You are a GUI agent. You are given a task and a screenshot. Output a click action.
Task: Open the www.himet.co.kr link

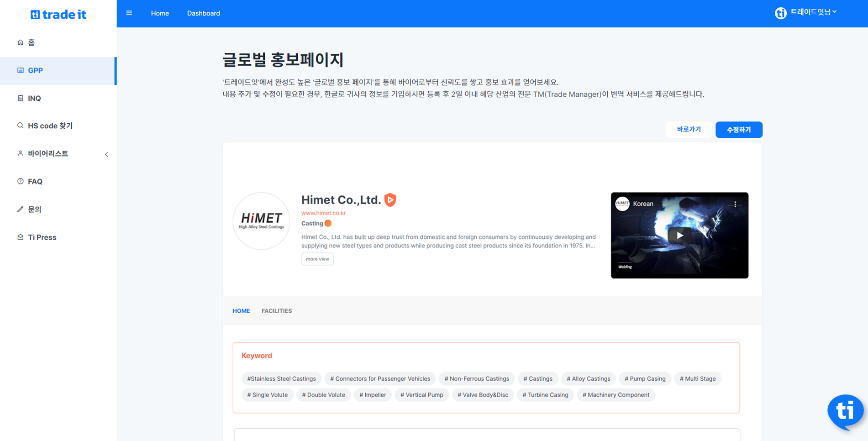coord(323,213)
